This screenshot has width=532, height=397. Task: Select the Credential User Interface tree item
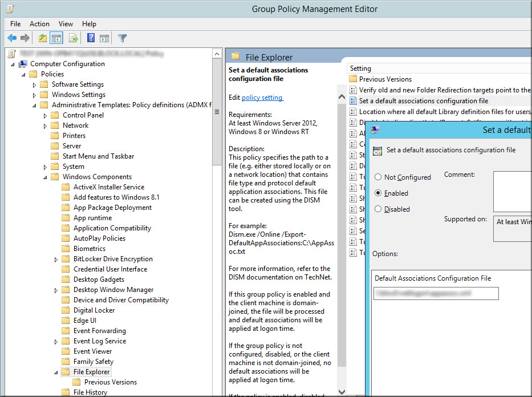(110, 269)
